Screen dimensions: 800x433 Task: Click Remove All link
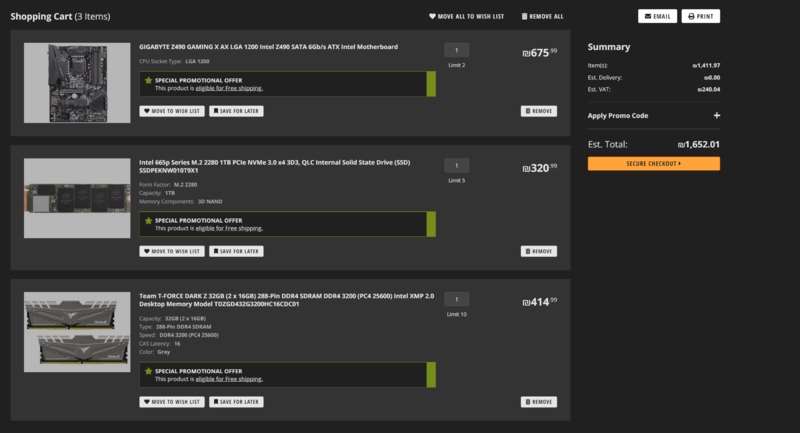click(x=542, y=16)
